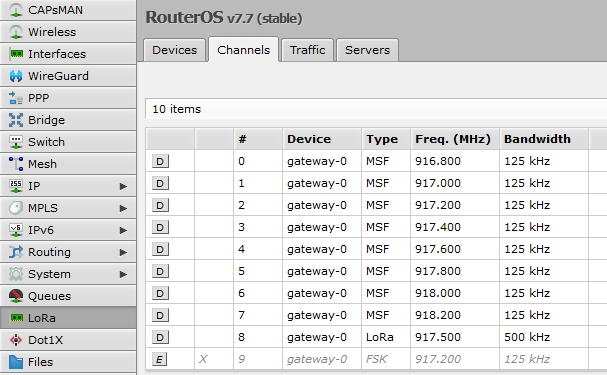Image resolution: width=607 pixels, height=375 pixels.
Task: Disable channel 6 with D button
Action: [x=160, y=293]
